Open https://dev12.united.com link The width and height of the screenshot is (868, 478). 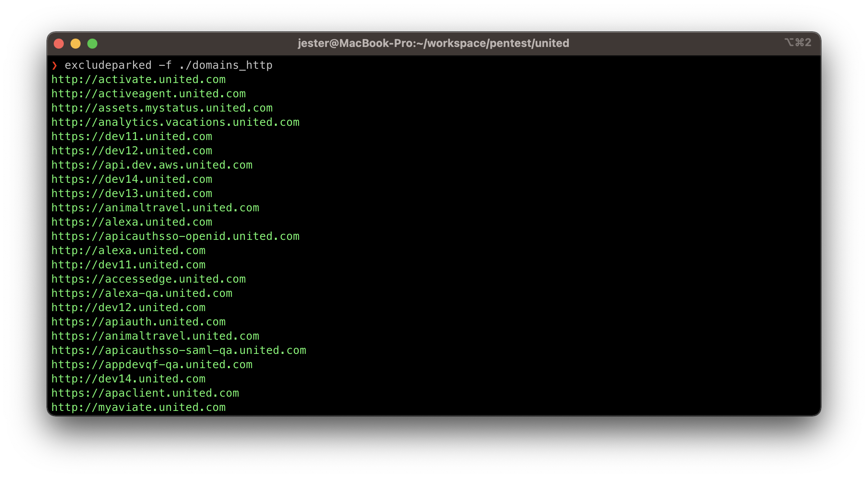[132, 151]
